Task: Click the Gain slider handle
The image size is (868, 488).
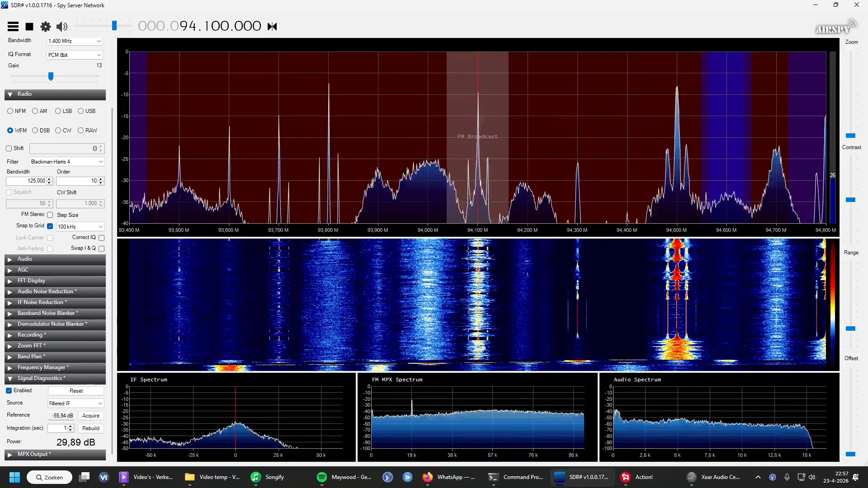Action: coord(51,76)
